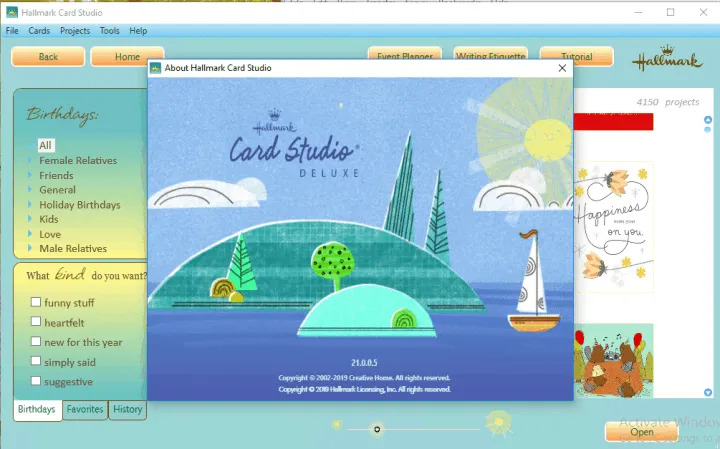
Task: Open the Help menu
Action: (x=138, y=31)
